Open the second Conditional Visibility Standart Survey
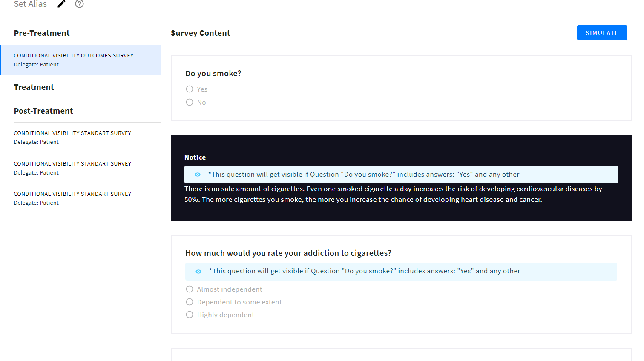Image resolution: width=644 pixels, height=361 pixels. click(x=73, y=168)
